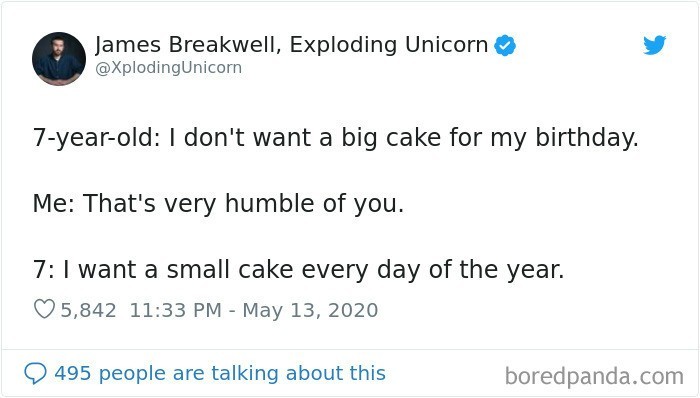
Task: Click the 5,842 likes count
Action: [x=88, y=310]
